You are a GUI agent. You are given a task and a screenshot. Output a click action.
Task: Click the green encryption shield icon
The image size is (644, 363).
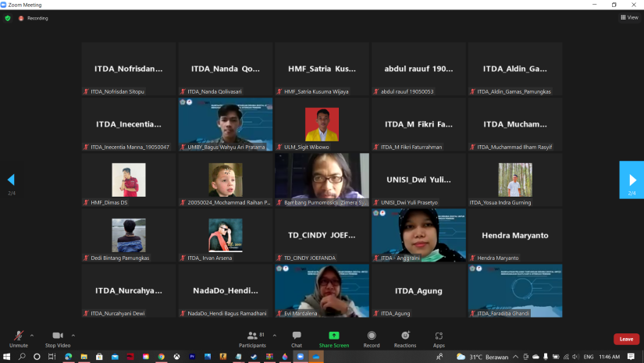8,18
